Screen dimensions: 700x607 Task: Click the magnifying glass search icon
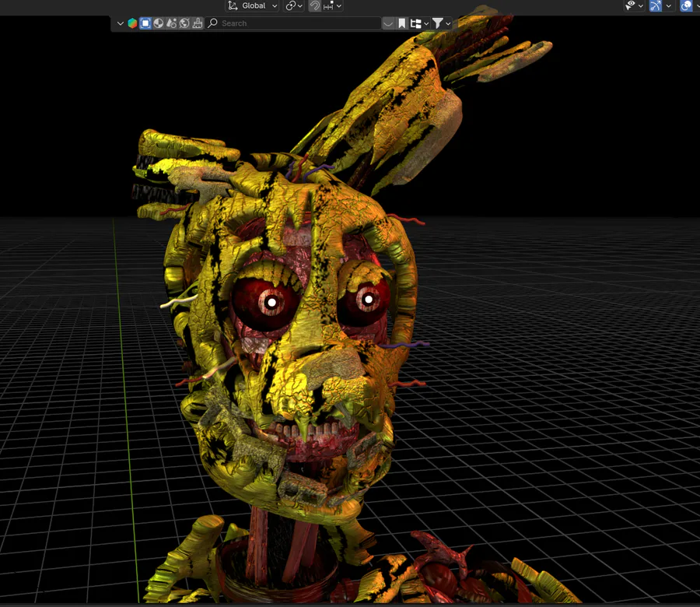coord(213,23)
